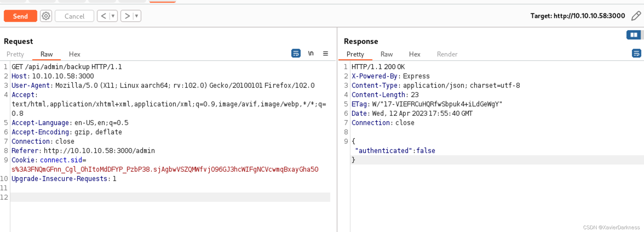
Task: Expand the back history dropdown arrow
Action: tap(113, 16)
